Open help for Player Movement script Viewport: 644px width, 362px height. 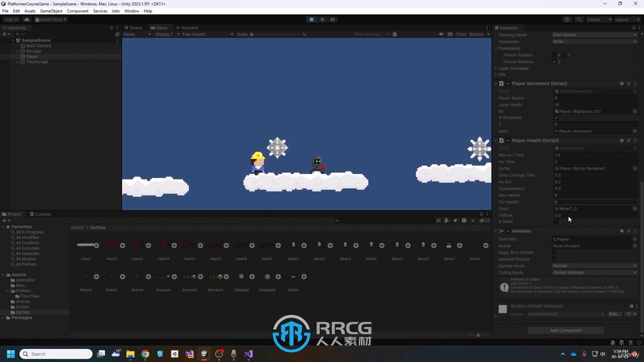point(622,83)
